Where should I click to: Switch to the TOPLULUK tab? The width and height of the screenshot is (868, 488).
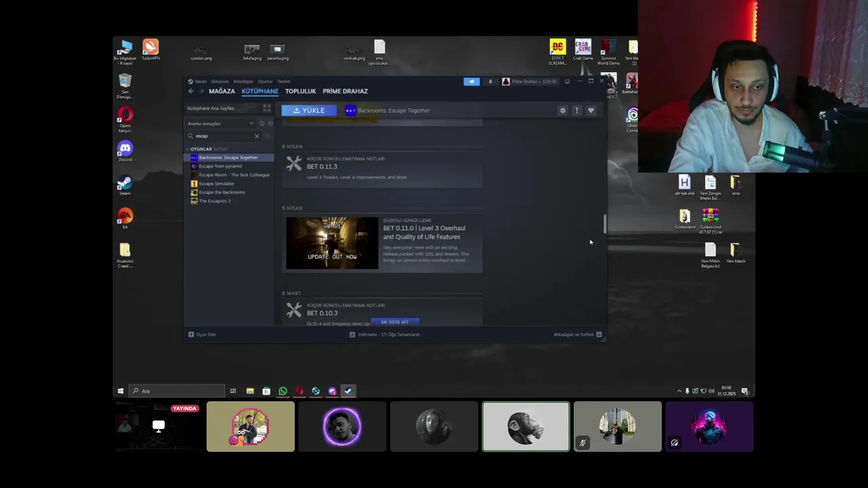coord(300,91)
